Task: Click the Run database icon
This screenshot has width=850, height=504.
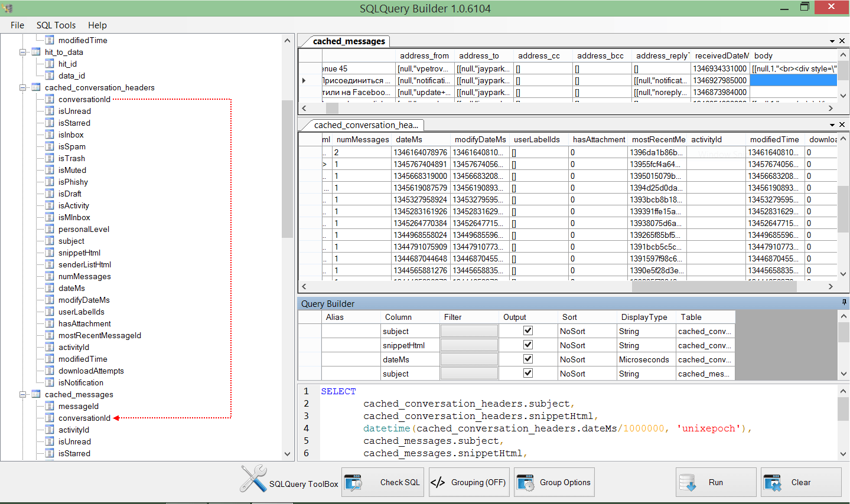Action: (688, 482)
